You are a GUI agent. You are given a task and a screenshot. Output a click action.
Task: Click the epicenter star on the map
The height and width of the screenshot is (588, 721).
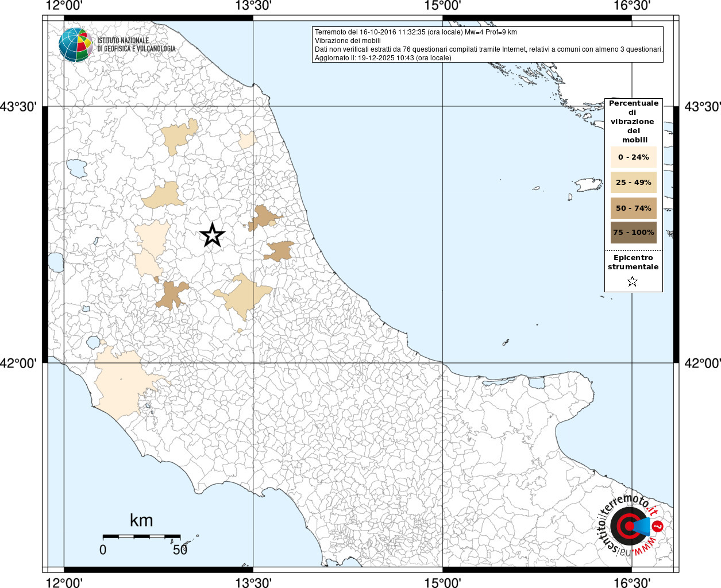tap(213, 235)
